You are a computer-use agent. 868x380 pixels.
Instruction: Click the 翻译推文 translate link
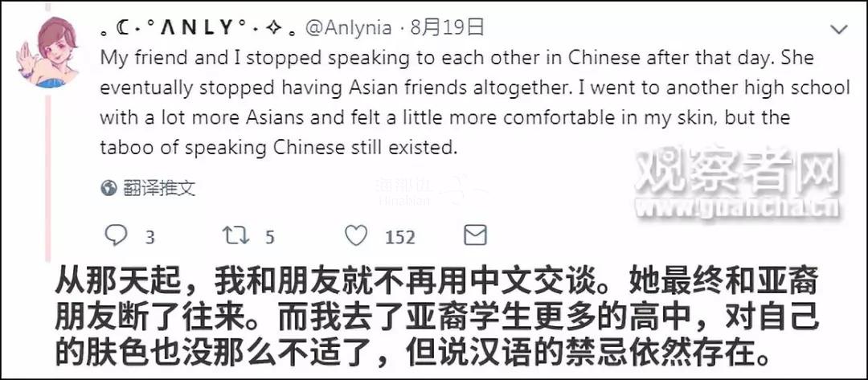coord(158,189)
